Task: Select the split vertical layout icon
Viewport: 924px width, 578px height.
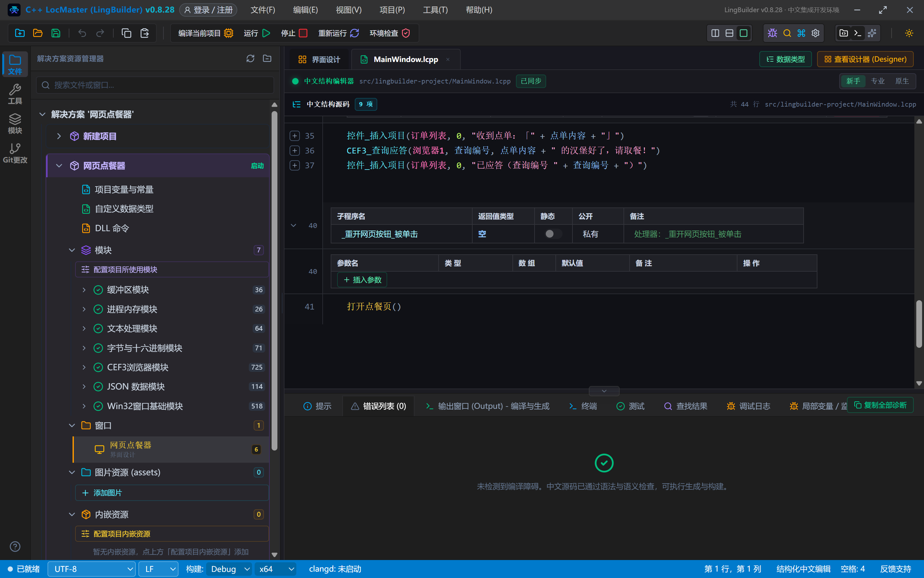Action: coord(715,33)
